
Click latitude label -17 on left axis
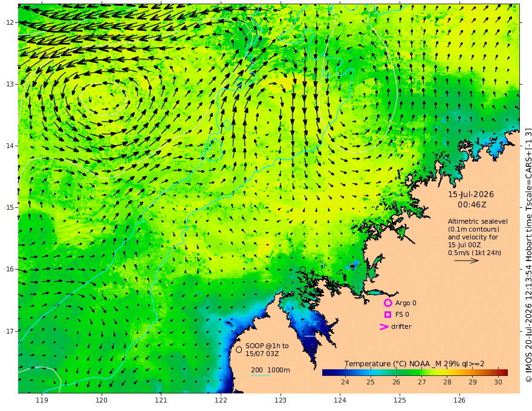click(x=9, y=331)
